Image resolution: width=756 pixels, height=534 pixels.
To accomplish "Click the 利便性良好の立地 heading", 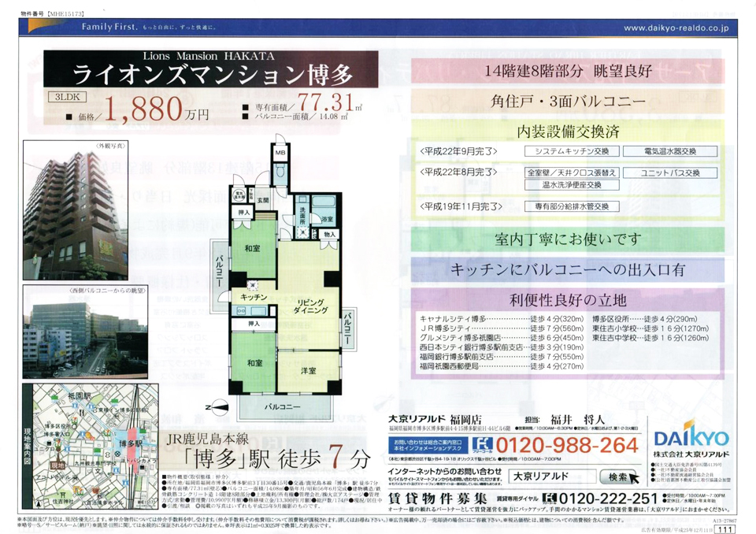I will point(568,300).
